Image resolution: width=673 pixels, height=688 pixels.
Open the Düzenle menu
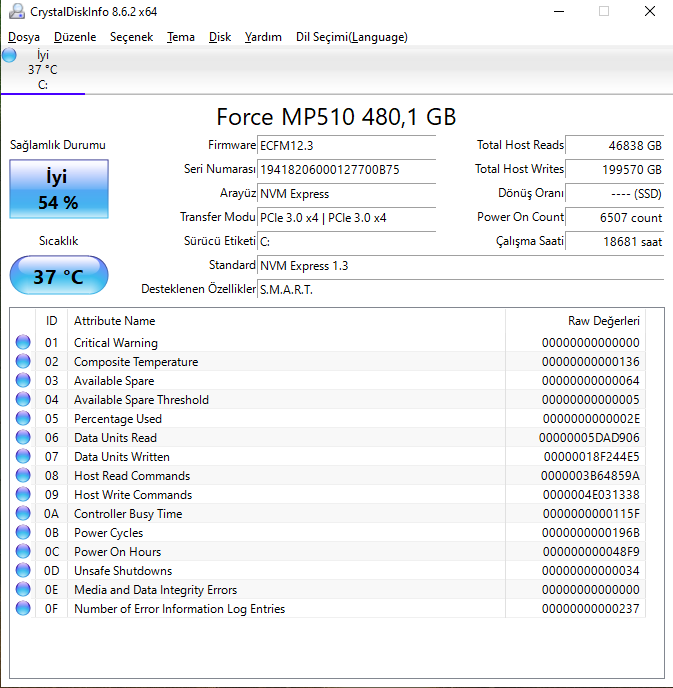(75, 37)
